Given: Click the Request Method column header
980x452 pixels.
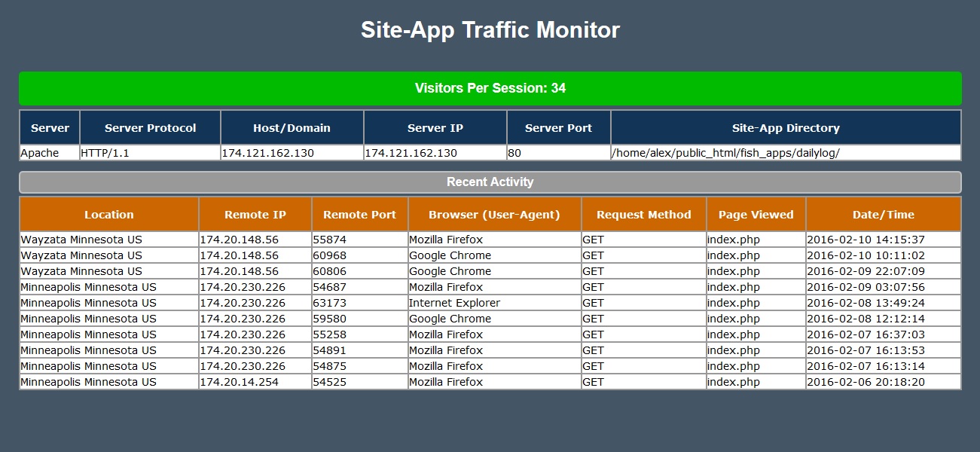Looking at the screenshot, I should [643, 214].
